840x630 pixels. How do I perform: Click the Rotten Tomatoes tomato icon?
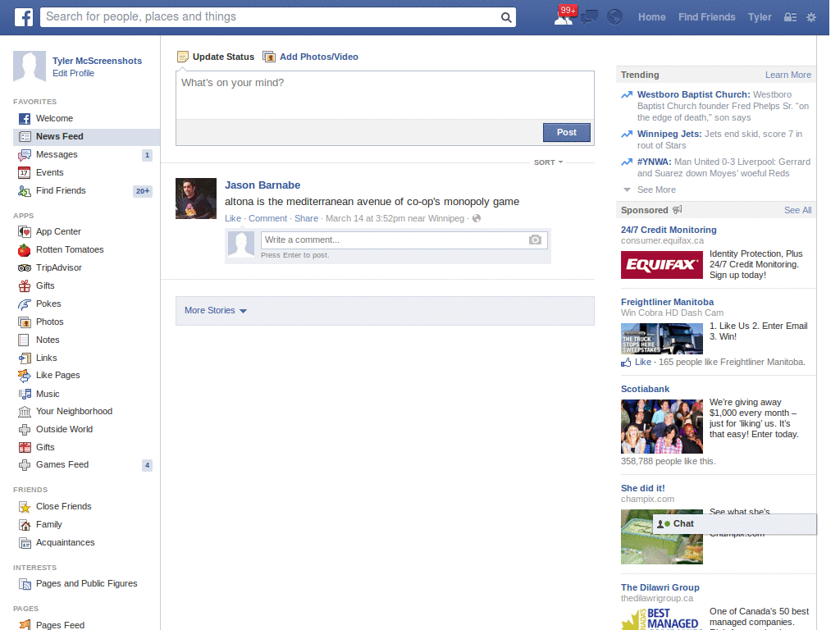[25, 249]
